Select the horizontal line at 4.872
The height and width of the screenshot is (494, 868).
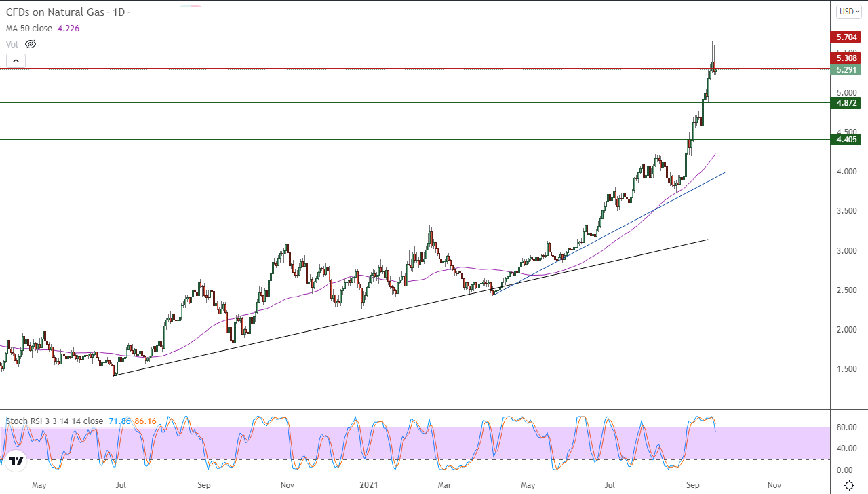coord(415,103)
